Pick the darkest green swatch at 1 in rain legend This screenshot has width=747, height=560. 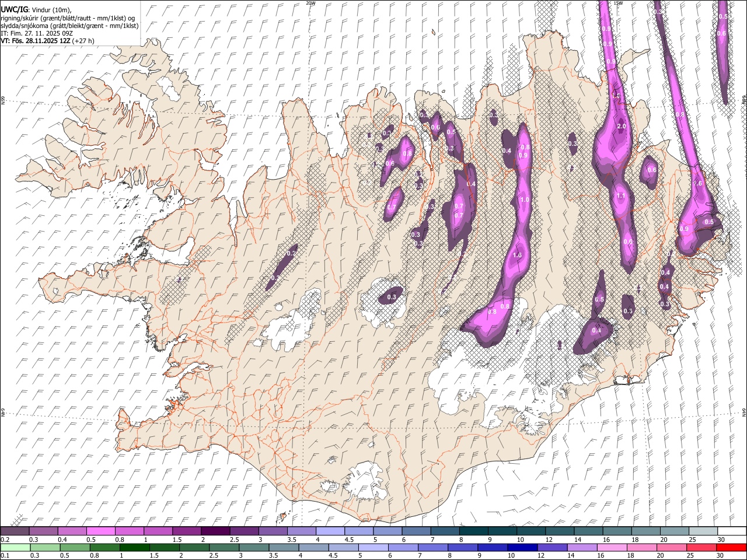point(134,547)
